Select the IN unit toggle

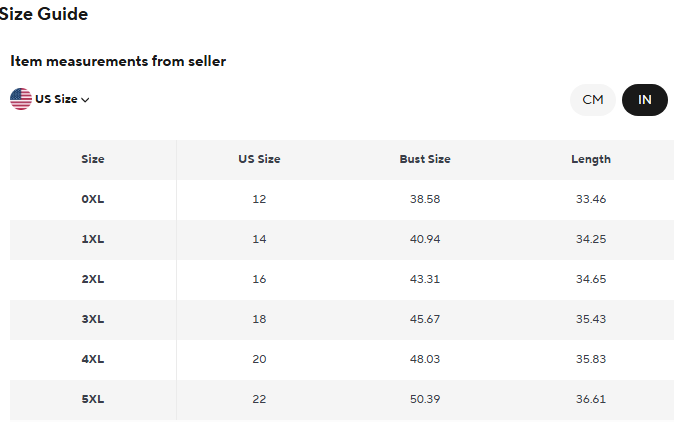(644, 100)
